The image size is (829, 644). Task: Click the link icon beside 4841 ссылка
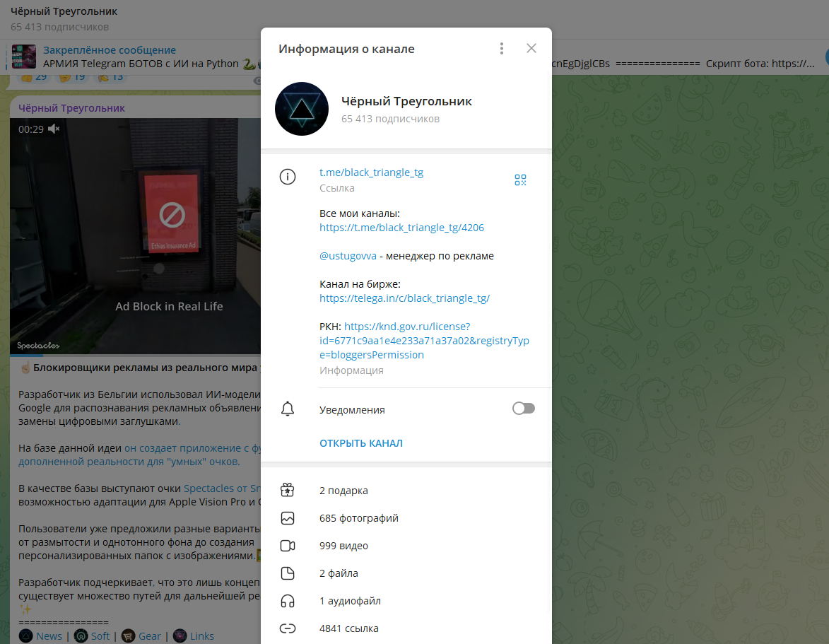tap(288, 628)
